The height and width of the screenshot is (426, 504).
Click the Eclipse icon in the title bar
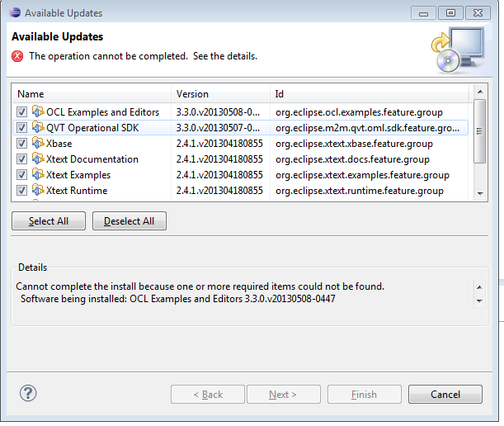pos(15,12)
